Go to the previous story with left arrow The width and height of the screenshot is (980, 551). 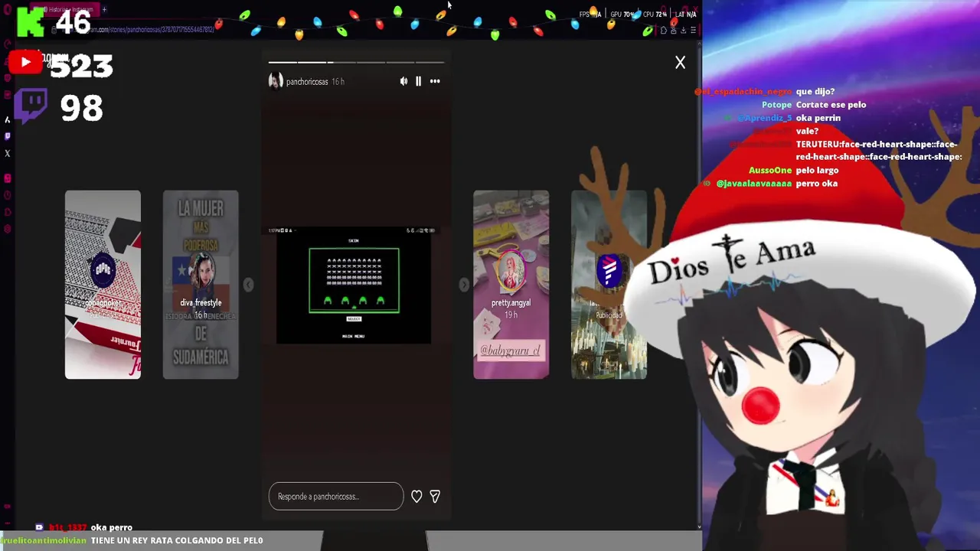tap(248, 285)
